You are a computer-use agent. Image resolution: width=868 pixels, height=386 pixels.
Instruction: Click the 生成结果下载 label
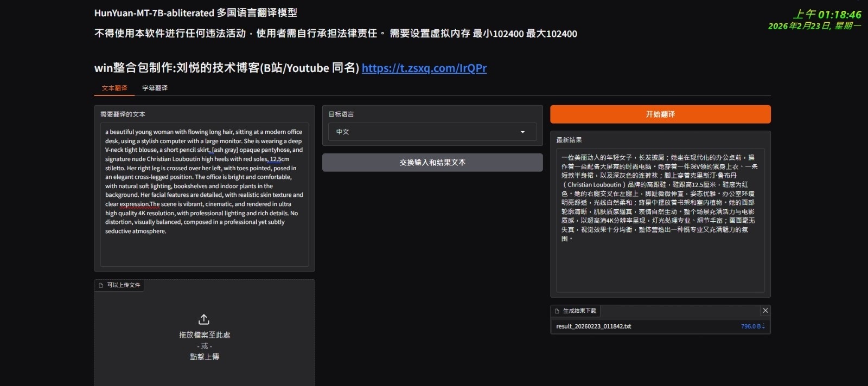pos(579,311)
